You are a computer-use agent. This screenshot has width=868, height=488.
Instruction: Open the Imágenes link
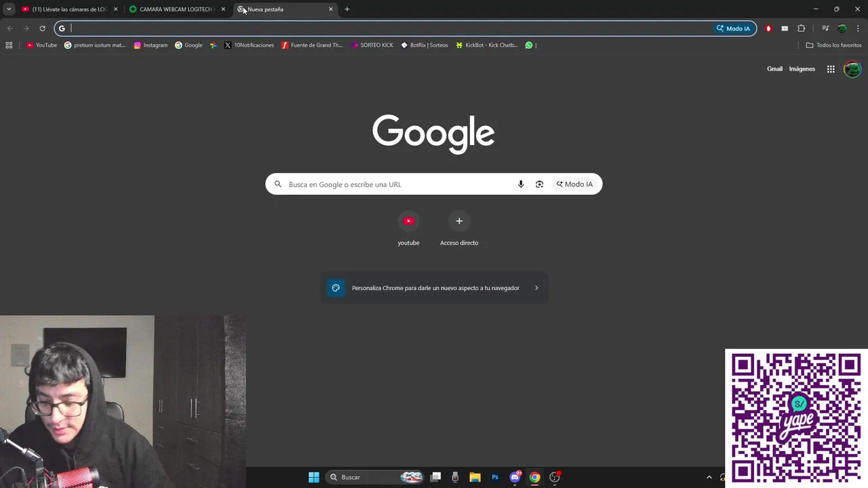[802, 69]
